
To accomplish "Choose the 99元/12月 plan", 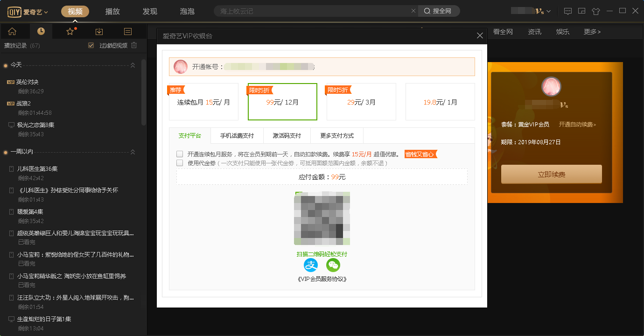I will pyautogui.click(x=282, y=102).
